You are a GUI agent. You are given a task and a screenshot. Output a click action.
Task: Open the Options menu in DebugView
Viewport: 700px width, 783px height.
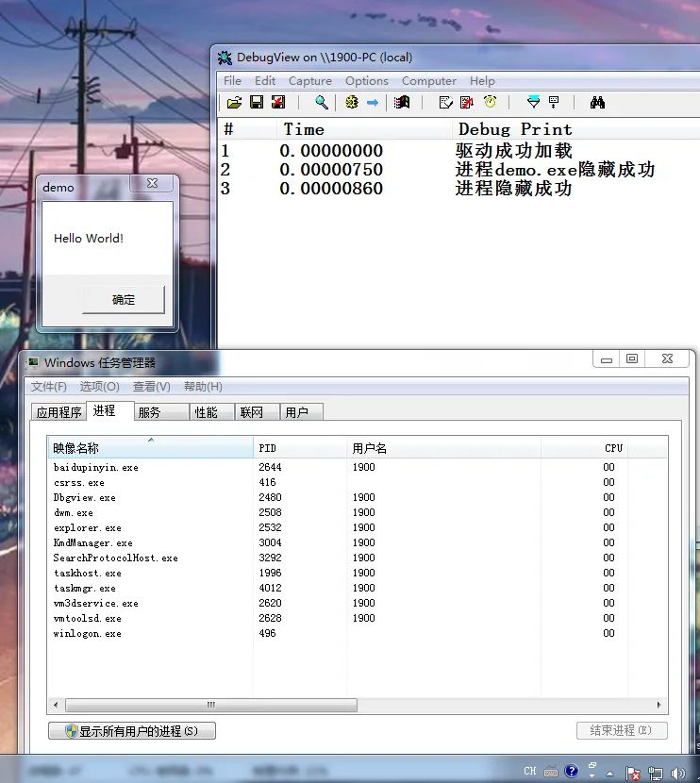[367, 80]
